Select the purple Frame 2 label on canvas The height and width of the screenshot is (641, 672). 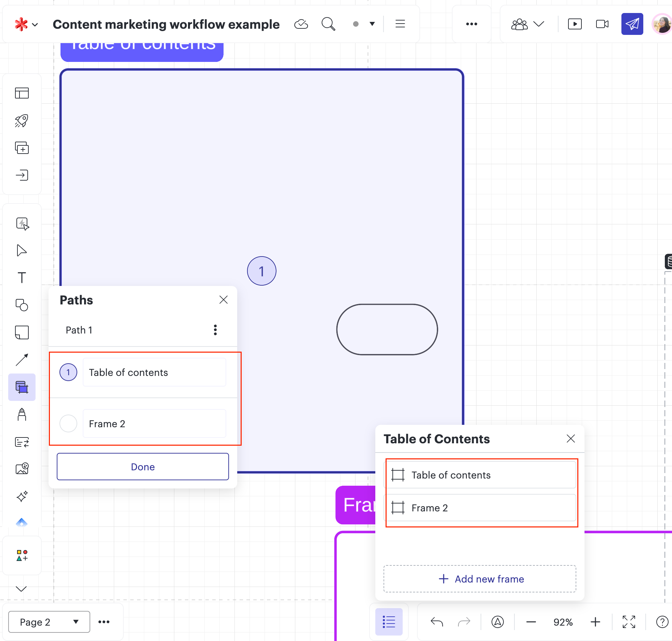(x=356, y=505)
